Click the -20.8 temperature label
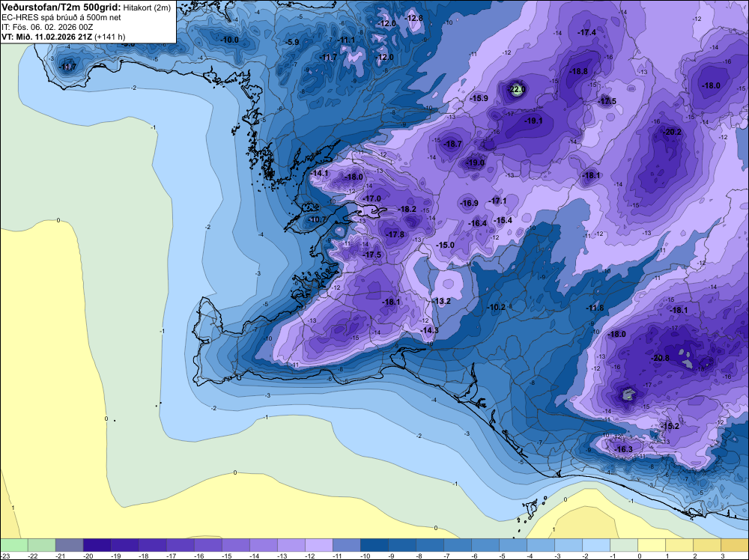 [x=660, y=358]
